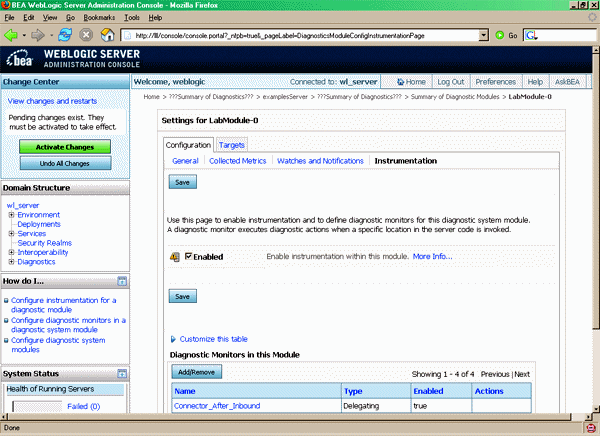Viewport: 600px width, 436px height.
Task: Sort table by Type column
Action: coord(353,391)
